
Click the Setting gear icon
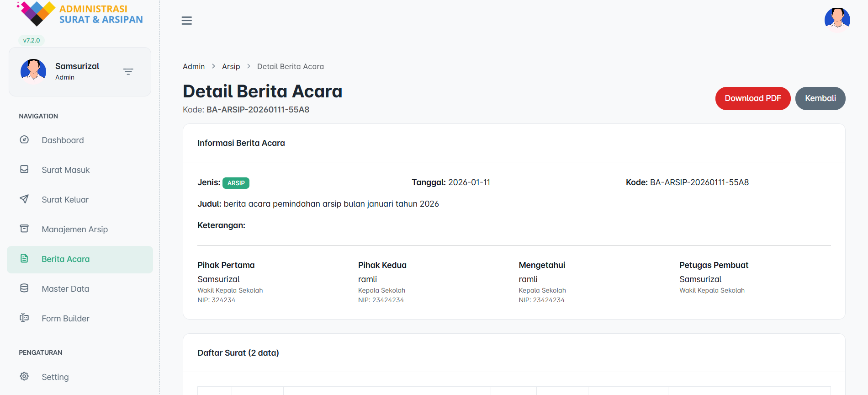24,376
